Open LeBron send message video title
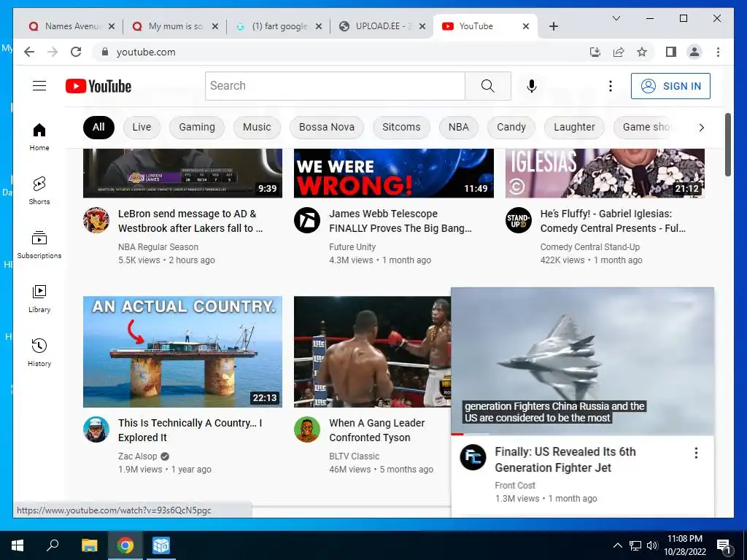Viewport: 747px width, 560px height. 190,221
